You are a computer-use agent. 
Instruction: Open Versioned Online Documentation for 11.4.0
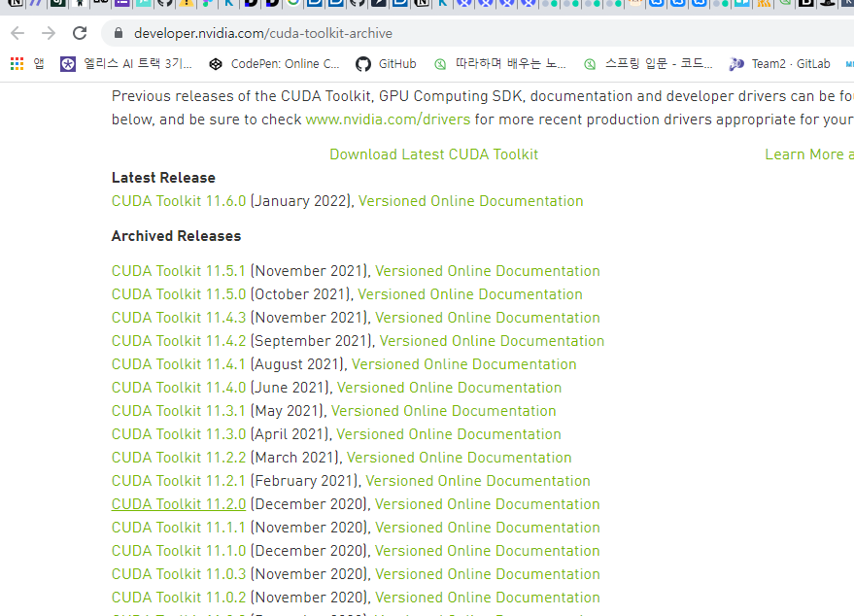click(x=449, y=388)
